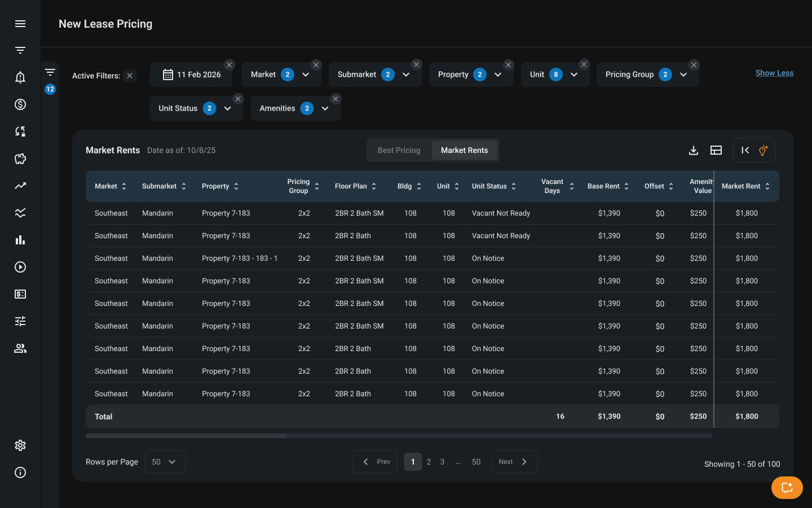The image size is (812, 508).
Task: Open the alerts bell icon in sidebar
Action: pyautogui.click(x=20, y=77)
